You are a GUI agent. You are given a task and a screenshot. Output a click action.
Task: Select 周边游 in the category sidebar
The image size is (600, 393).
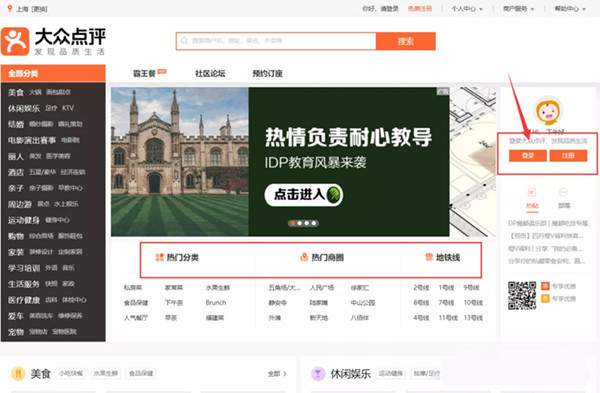pyautogui.click(x=20, y=204)
